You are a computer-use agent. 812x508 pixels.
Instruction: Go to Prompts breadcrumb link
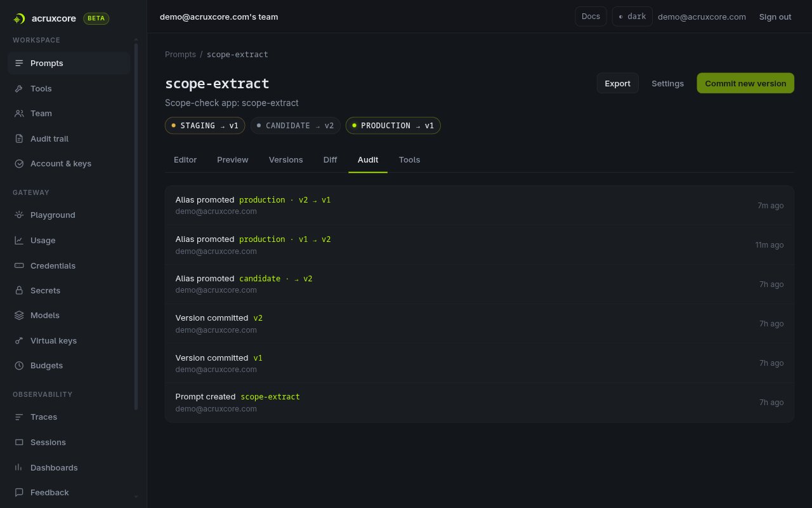pyautogui.click(x=180, y=55)
